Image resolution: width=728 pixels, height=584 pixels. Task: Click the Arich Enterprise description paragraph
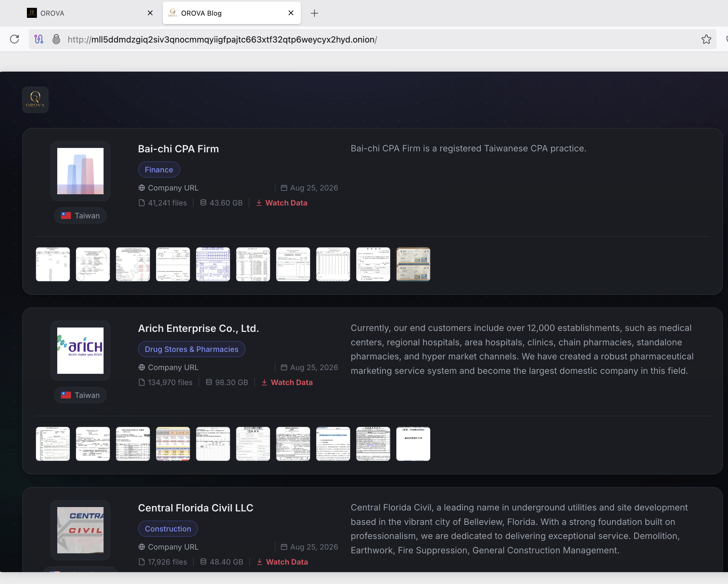click(522, 349)
